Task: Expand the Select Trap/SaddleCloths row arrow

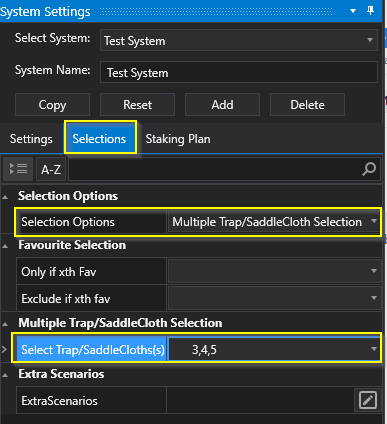Action: tap(4, 349)
